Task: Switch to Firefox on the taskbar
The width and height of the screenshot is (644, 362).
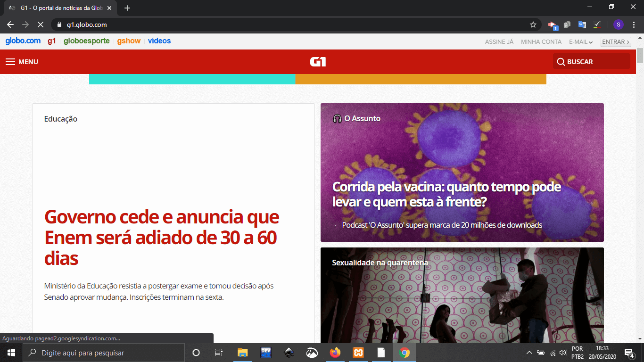Action: click(x=335, y=353)
